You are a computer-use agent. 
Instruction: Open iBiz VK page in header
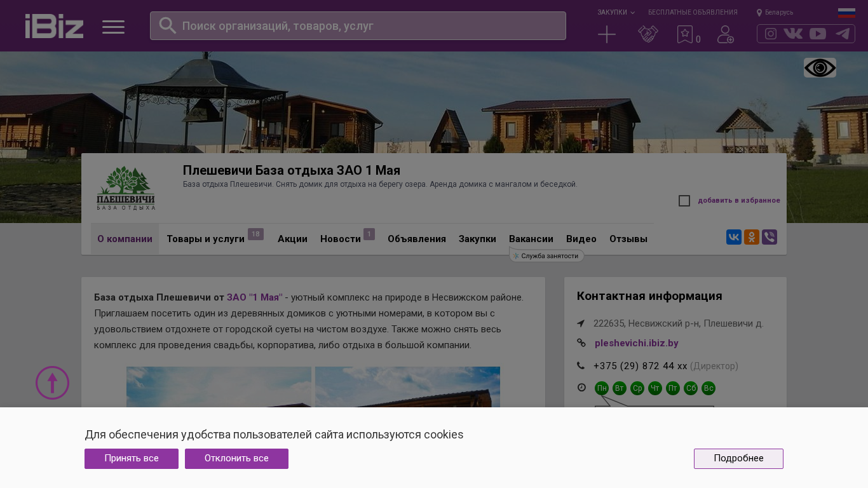pos(793,34)
